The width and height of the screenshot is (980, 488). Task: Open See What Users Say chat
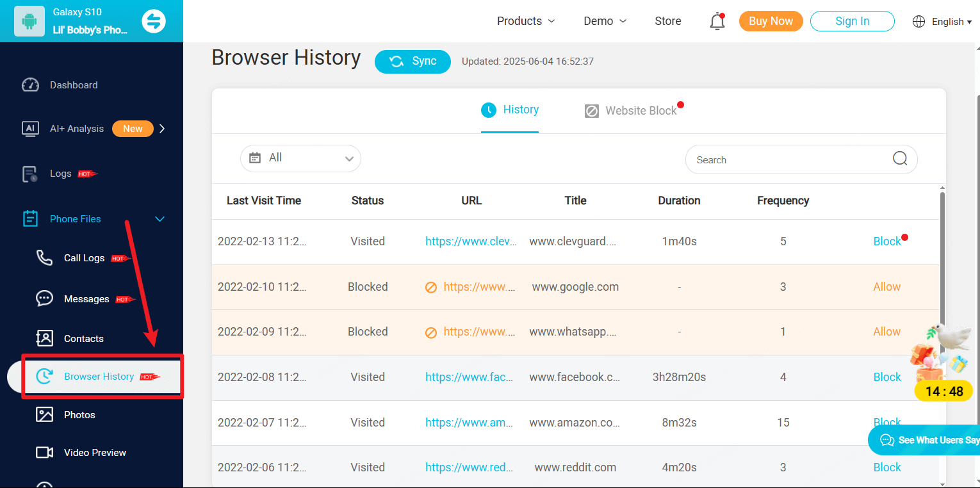(924, 440)
